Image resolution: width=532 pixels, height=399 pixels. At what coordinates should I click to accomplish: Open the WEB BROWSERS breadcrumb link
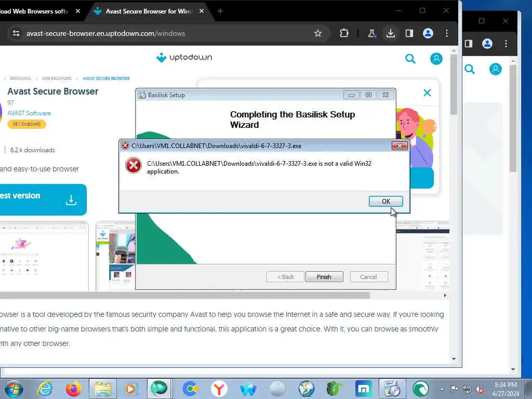pyautogui.click(x=57, y=78)
